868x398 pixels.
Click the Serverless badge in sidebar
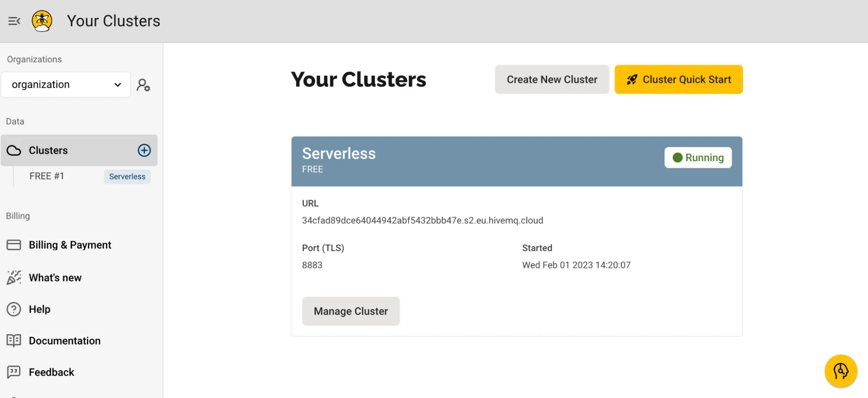[x=127, y=176]
